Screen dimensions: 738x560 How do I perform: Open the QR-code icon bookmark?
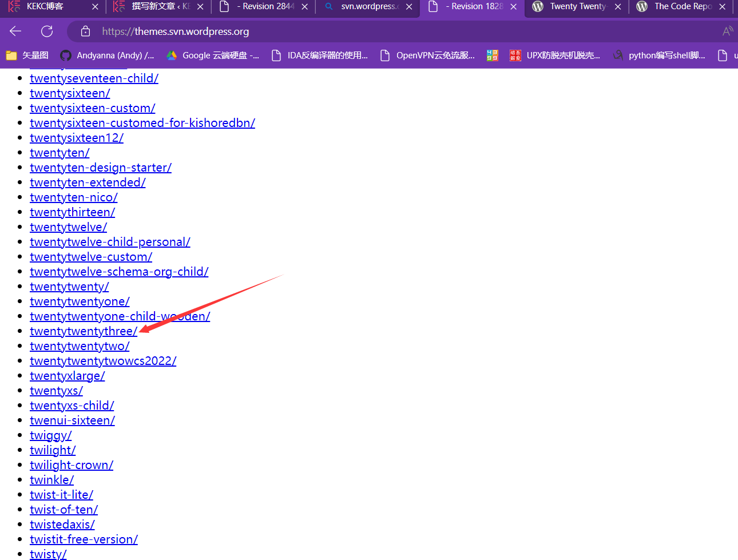[493, 55]
